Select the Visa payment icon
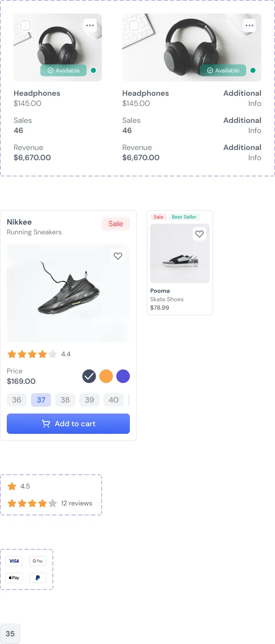275x644 pixels. point(14,561)
